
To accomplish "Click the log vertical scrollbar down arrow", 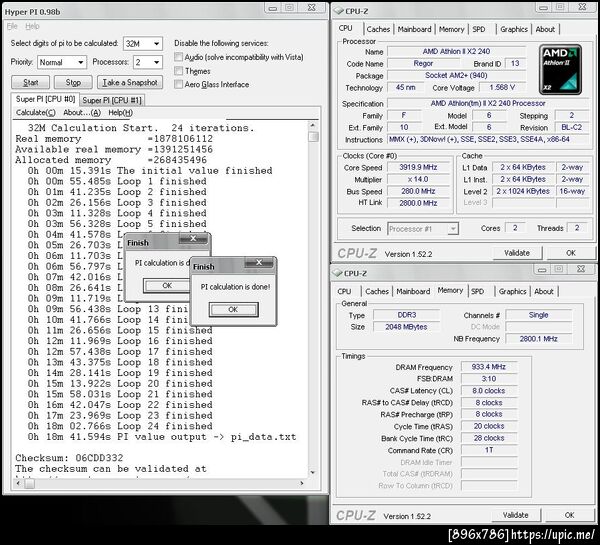I will (x=313, y=472).
